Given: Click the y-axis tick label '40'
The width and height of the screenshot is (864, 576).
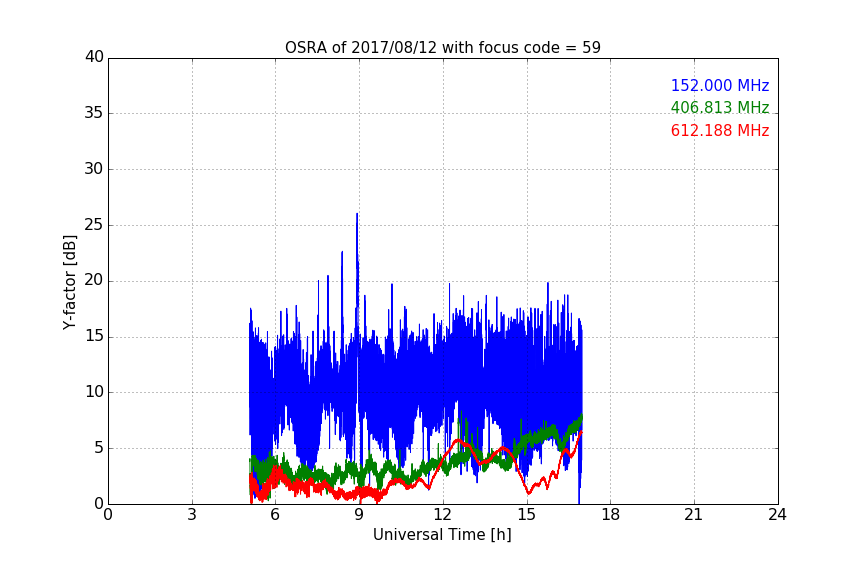Looking at the screenshot, I should click(x=94, y=57).
